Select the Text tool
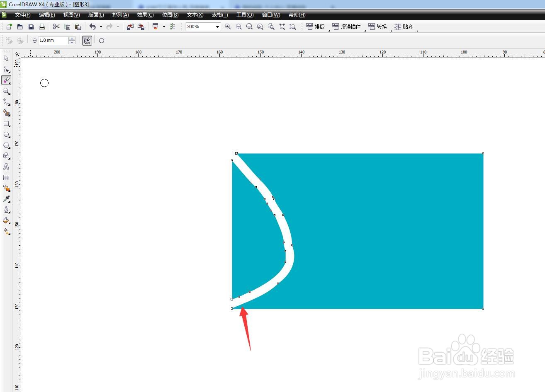 [x=6, y=167]
